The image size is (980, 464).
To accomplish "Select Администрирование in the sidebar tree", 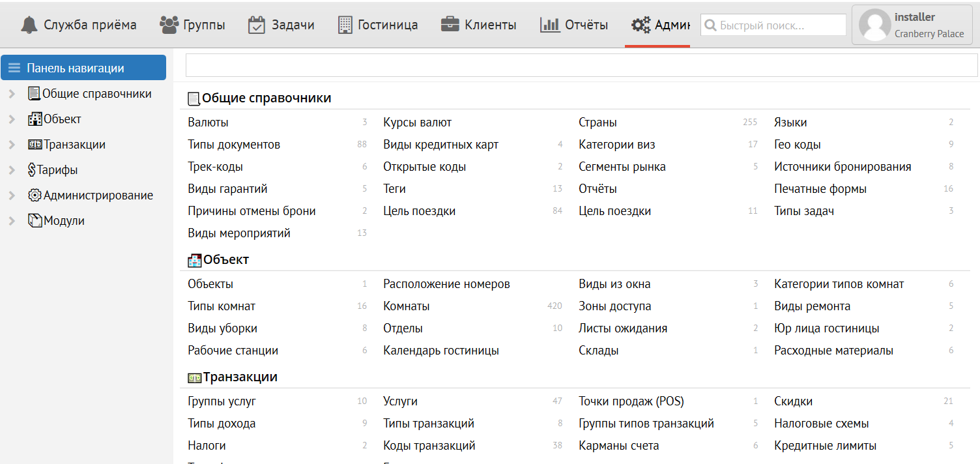I will click(98, 196).
